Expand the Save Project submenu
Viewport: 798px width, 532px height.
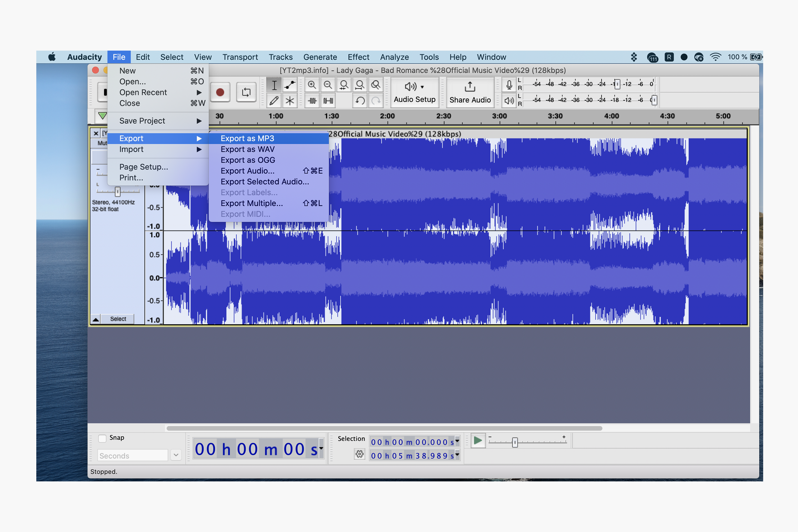coord(158,121)
